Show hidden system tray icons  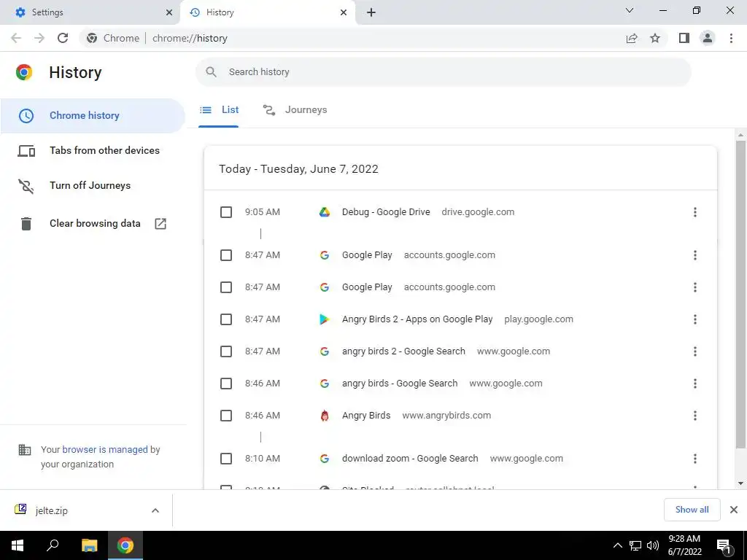pos(617,545)
